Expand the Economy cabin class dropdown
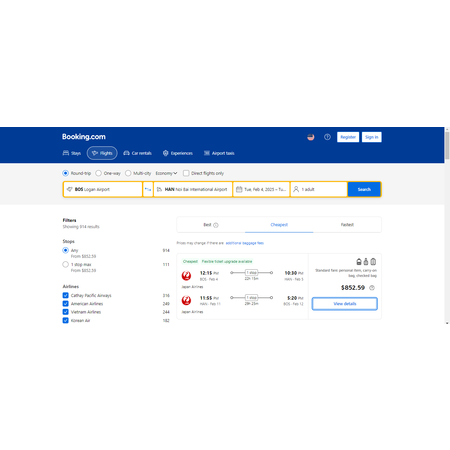 (x=166, y=173)
